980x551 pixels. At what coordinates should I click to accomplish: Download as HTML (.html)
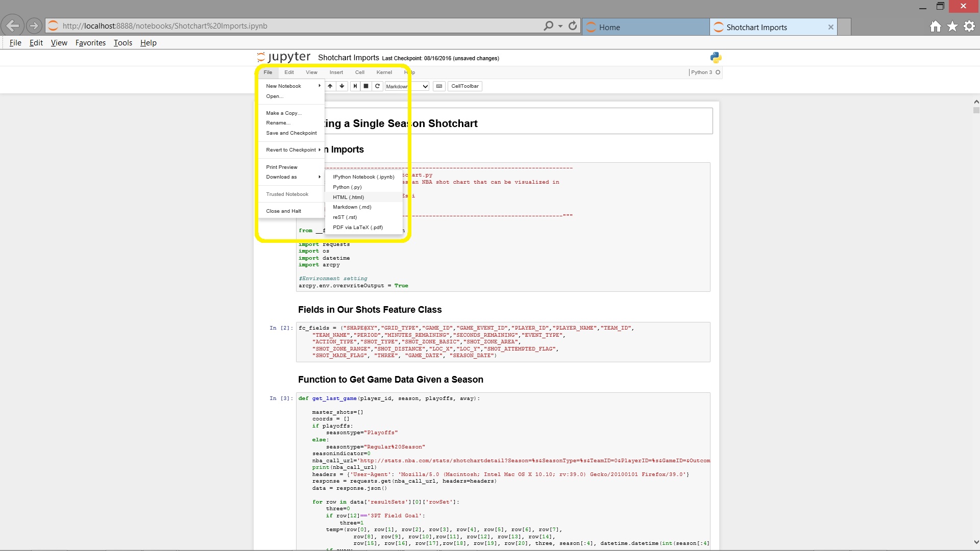click(x=364, y=197)
